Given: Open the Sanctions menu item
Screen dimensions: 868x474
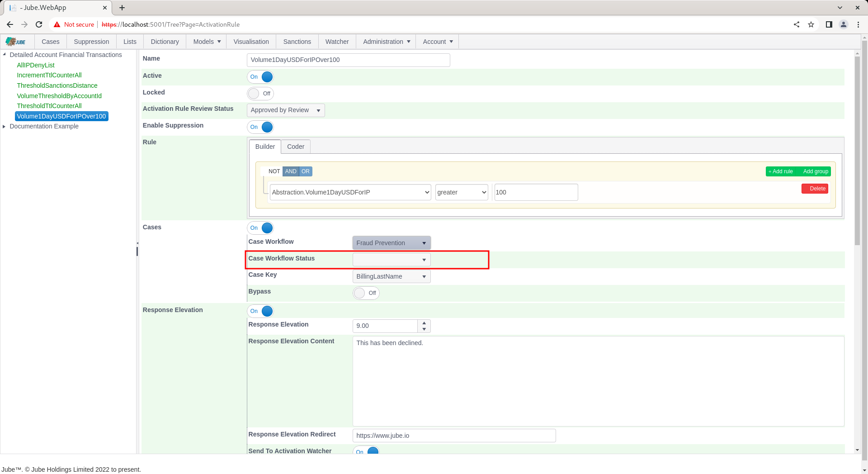Looking at the screenshot, I should pyautogui.click(x=297, y=42).
